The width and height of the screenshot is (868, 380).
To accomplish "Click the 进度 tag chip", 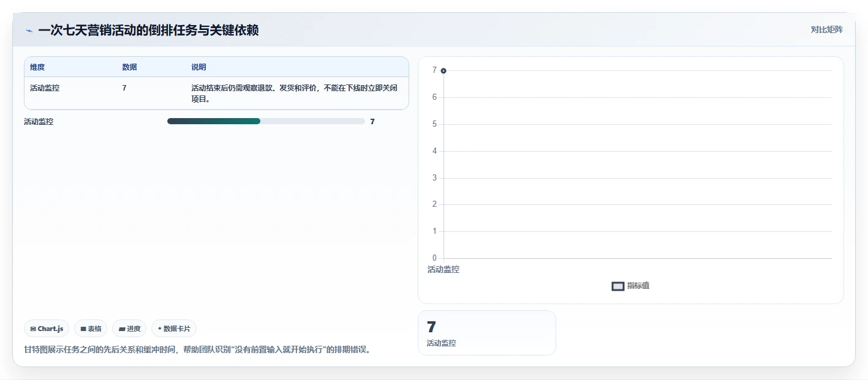I will [x=129, y=329].
